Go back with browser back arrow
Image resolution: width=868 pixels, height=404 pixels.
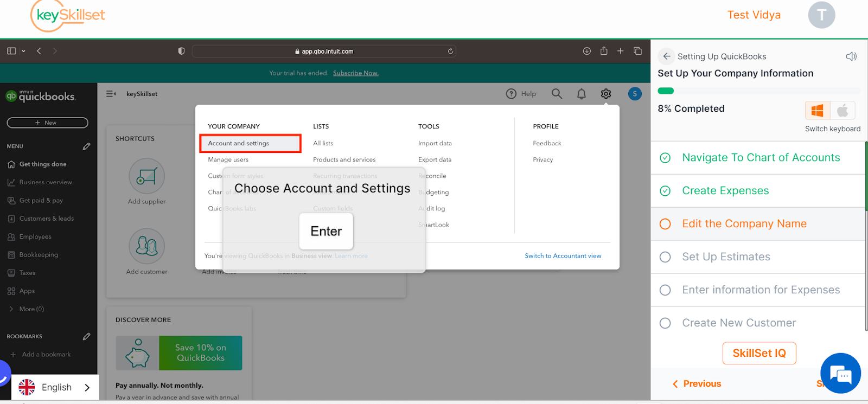39,51
